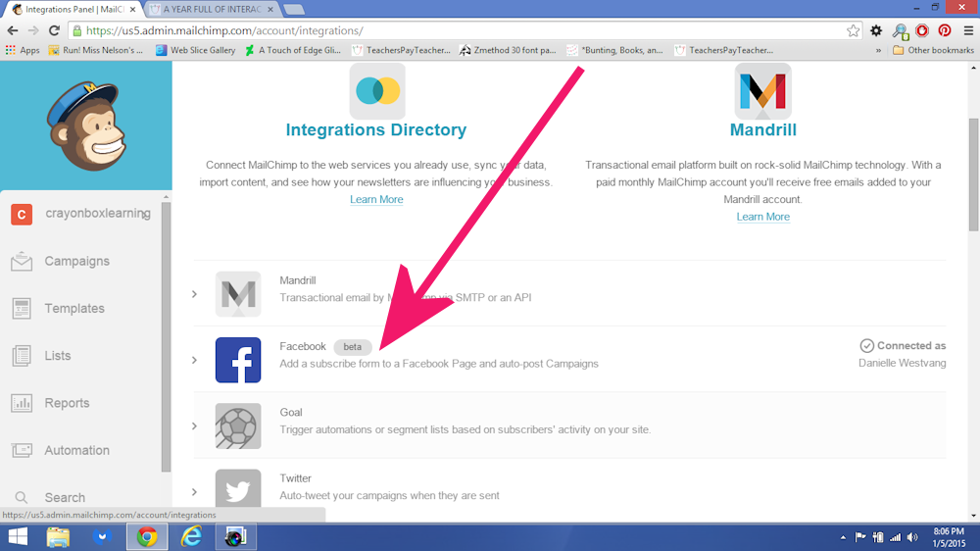This screenshot has height=551, width=980.
Task: Go to Templates in the sidebar
Action: pyautogui.click(x=74, y=308)
